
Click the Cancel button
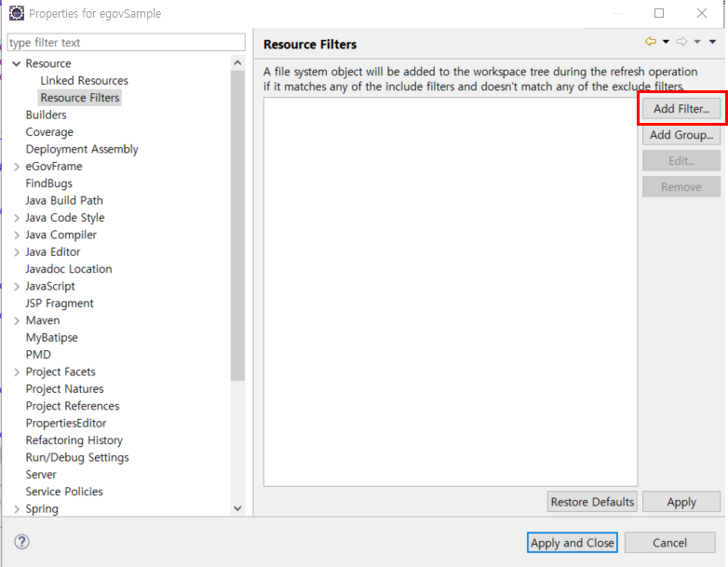[669, 543]
